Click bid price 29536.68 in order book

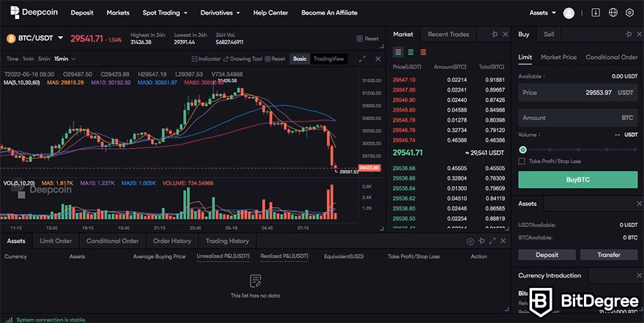404,168
